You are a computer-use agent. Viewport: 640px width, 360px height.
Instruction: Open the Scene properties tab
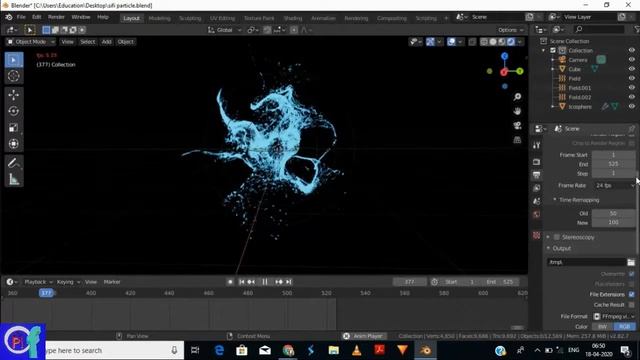536,201
